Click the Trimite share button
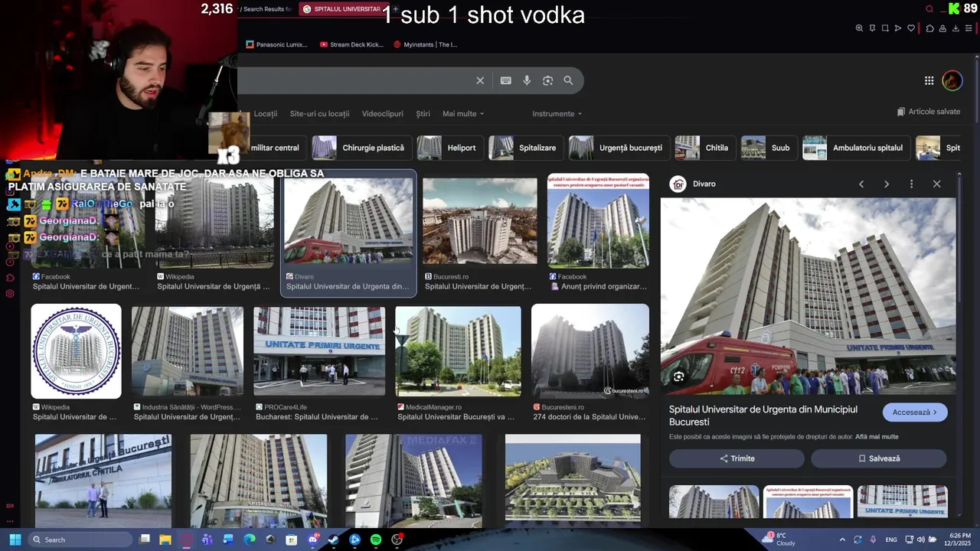 [737, 458]
